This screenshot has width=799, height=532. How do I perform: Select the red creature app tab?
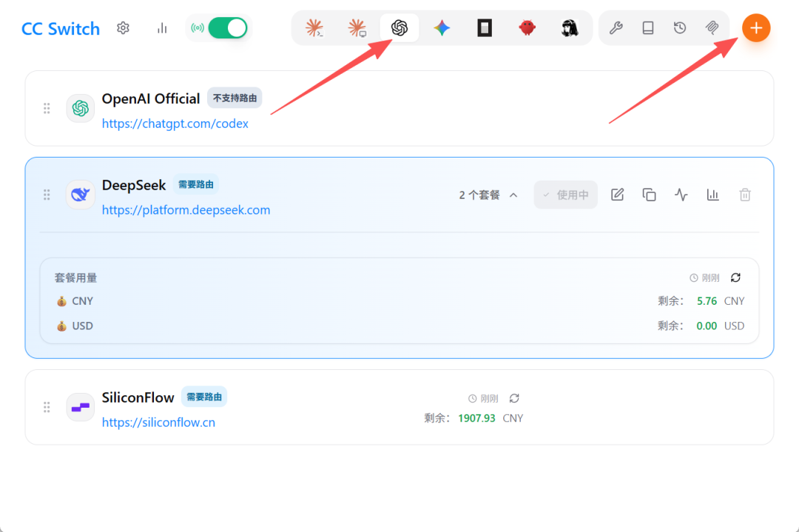coord(527,27)
